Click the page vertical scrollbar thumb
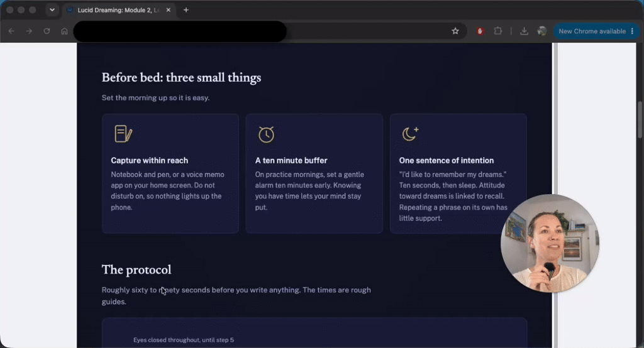 point(640,120)
